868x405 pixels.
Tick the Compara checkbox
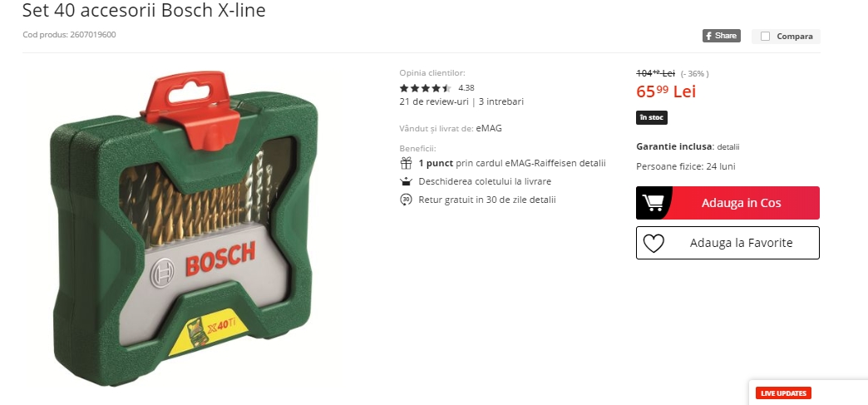(x=765, y=36)
